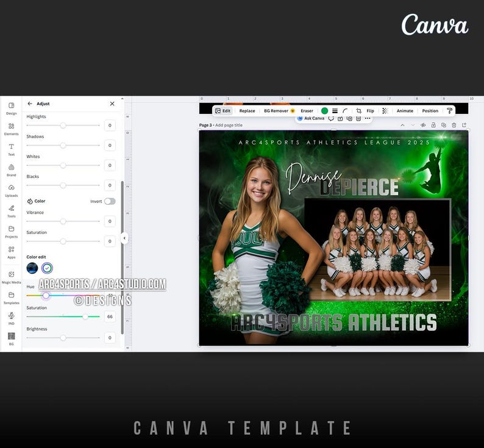Move page up with the chevron arrow

tap(402, 125)
